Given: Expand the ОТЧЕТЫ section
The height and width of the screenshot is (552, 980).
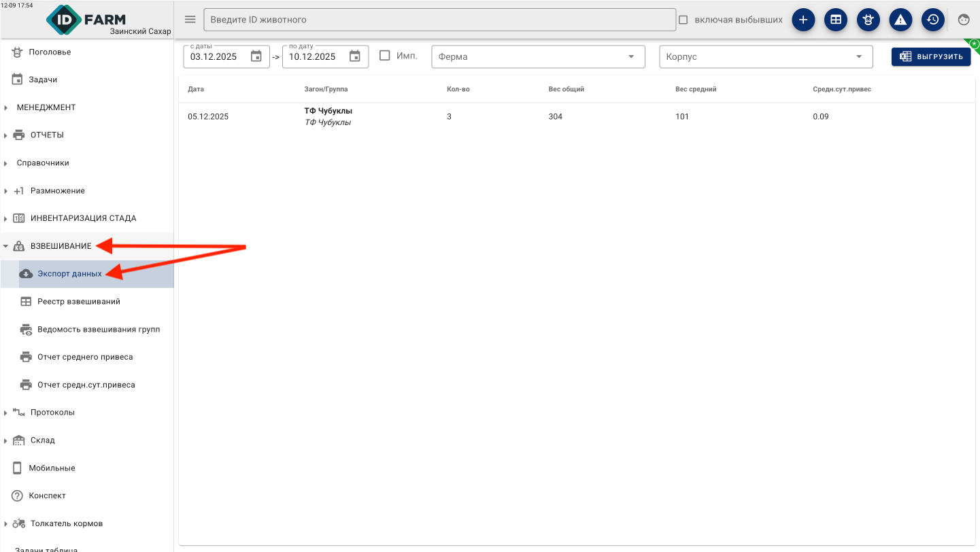Looking at the screenshot, I should click(x=87, y=135).
